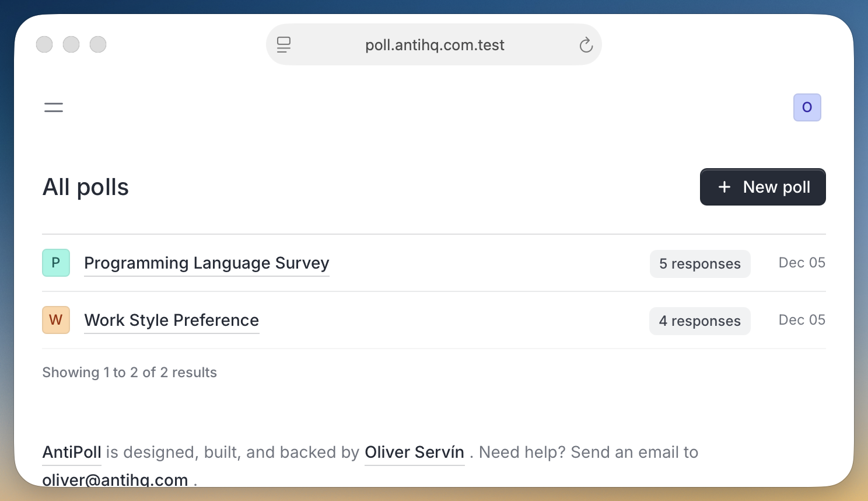Screen dimensions: 868x501
Task: Click the maximize window button
Action: coord(98,44)
